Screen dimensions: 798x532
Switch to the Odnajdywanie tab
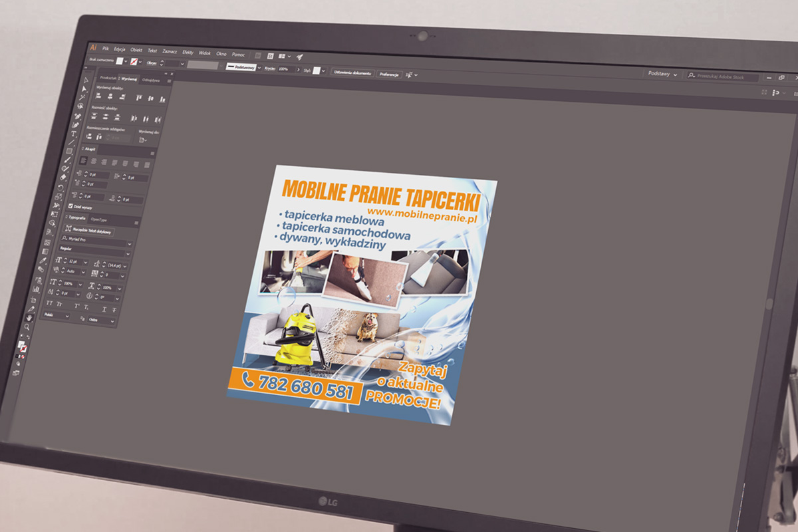[x=151, y=80]
